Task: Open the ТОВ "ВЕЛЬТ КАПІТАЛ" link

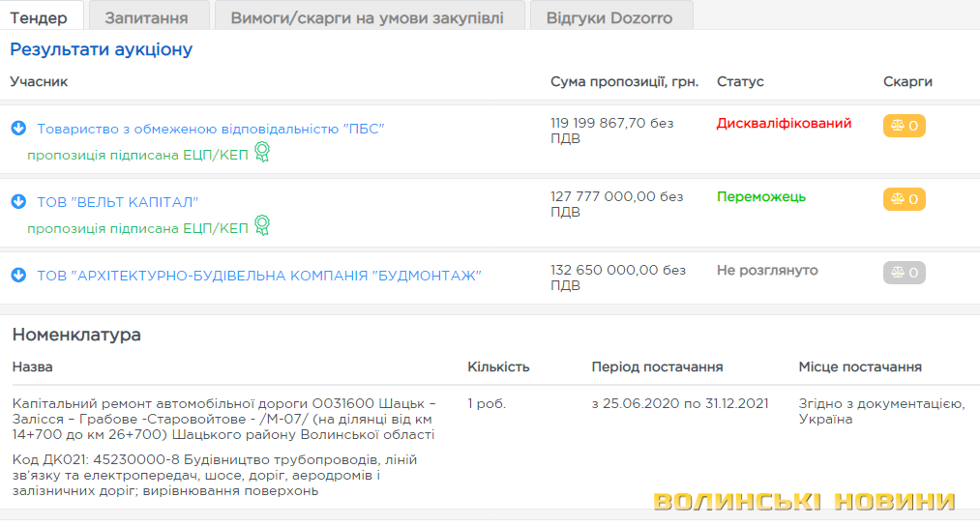Action: pos(117,202)
